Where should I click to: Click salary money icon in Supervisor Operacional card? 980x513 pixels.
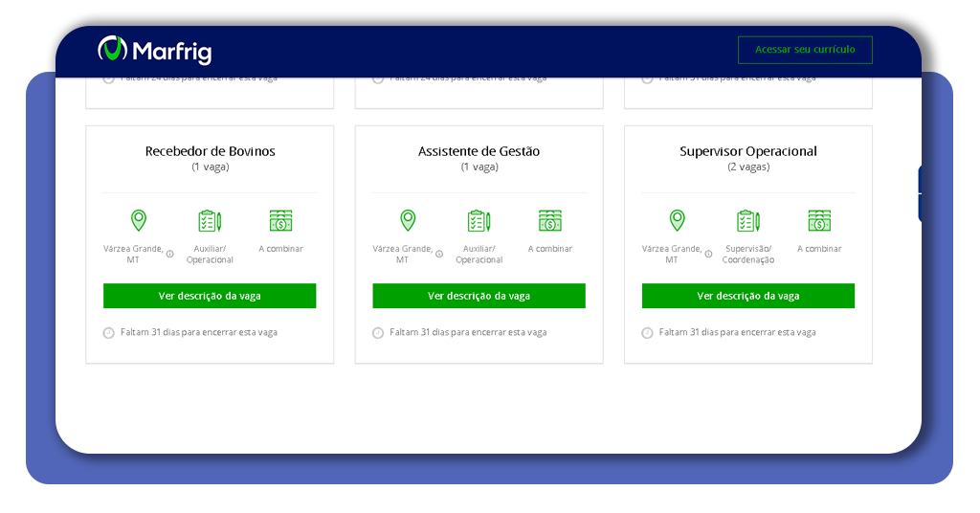[x=819, y=221]
